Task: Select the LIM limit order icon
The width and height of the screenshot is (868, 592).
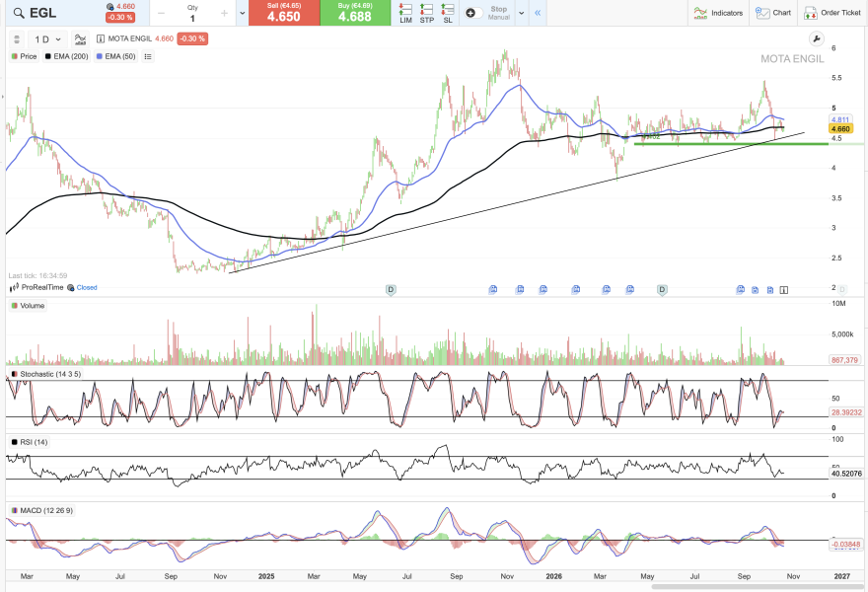Action: coord(405,13)
